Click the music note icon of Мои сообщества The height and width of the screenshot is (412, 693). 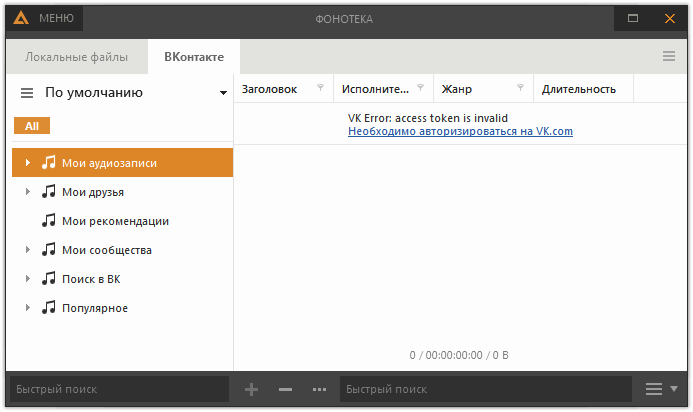tap(49, 249)
